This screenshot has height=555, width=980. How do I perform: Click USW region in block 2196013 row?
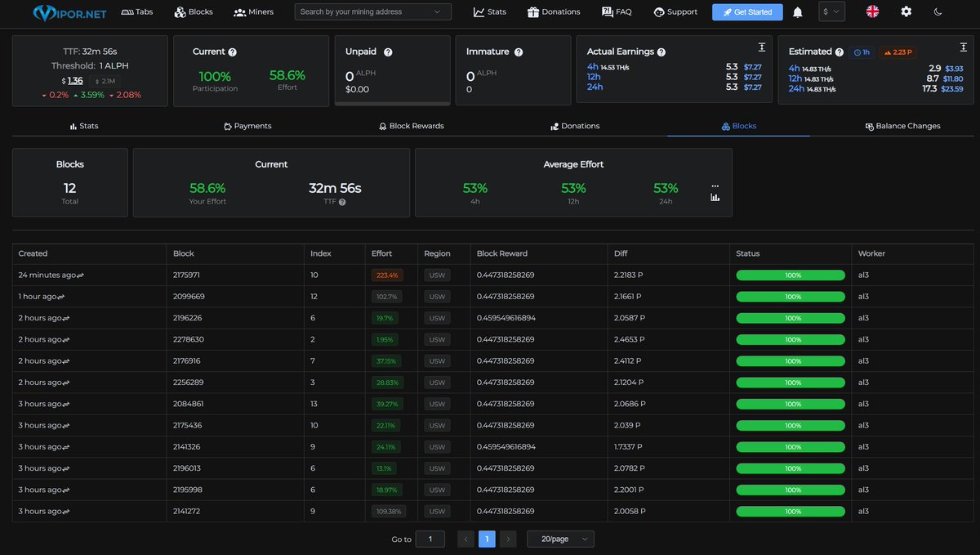coord(437,468)
